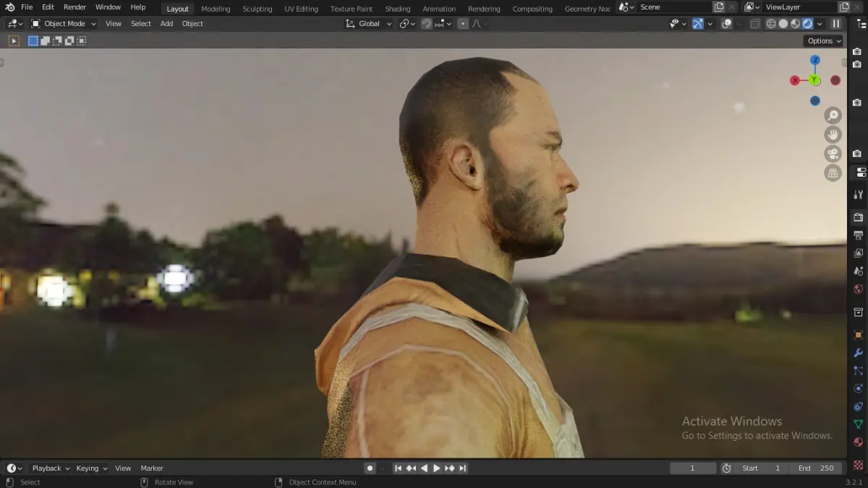The width and height of the screenshot is (868, 488).
Task: Click the red X axis on navigation gizmo
Action: [795, 80]
